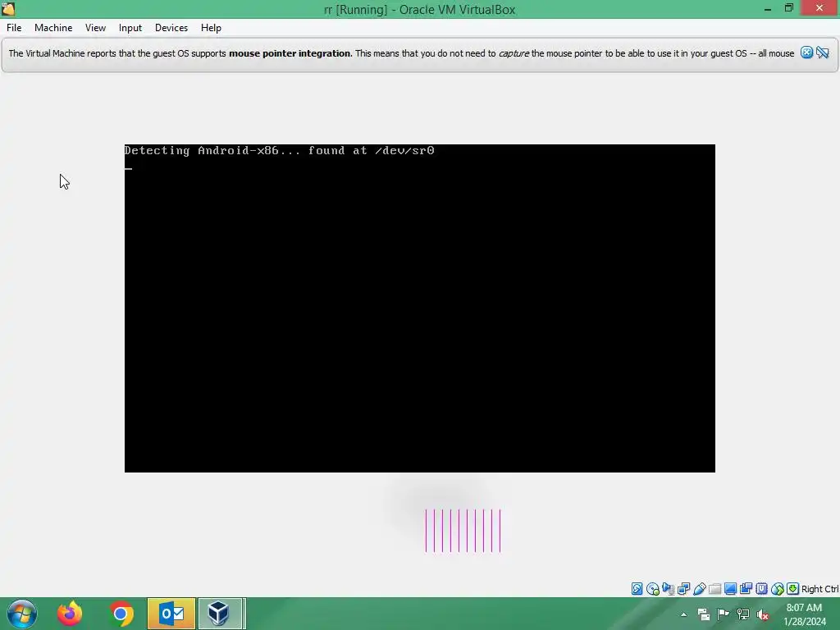Viewport: 840px width, 630px height.
Task: Click the network adapter indicator
Action: pyautogui.click(x=683, y=589)
